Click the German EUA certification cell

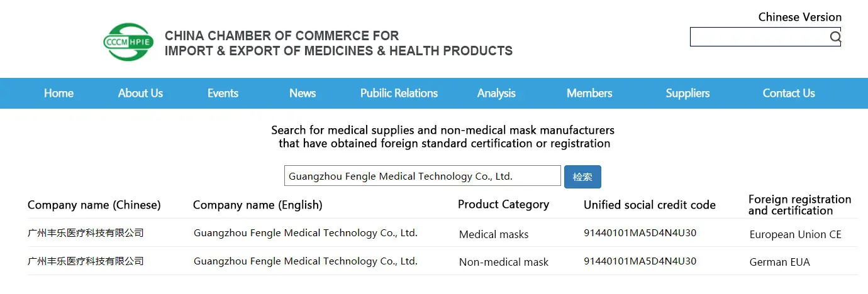click(779, 263)
